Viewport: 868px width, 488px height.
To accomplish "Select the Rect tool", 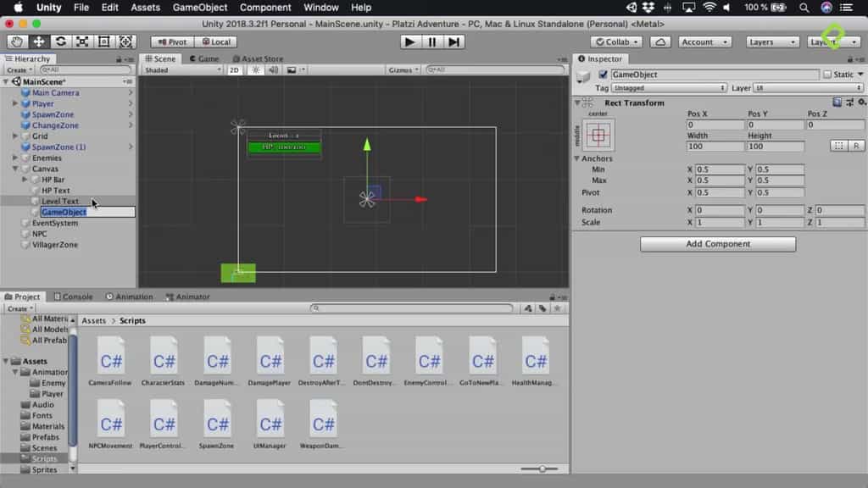I will 103,40.
